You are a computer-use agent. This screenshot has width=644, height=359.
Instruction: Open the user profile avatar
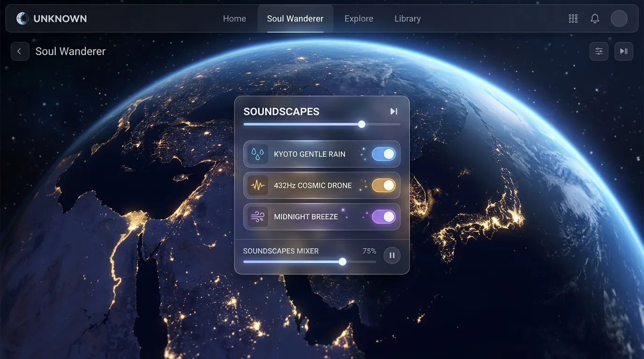[x=619, y=19]
